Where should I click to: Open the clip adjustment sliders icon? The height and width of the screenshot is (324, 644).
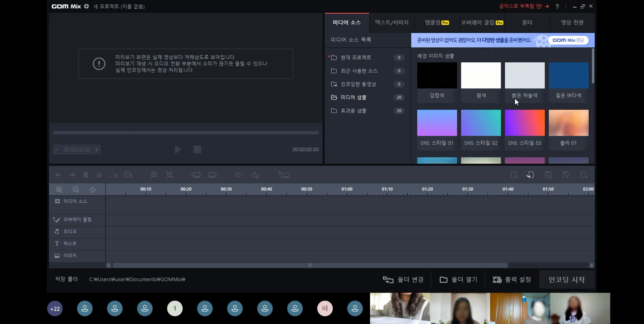[x=154, y=175]
